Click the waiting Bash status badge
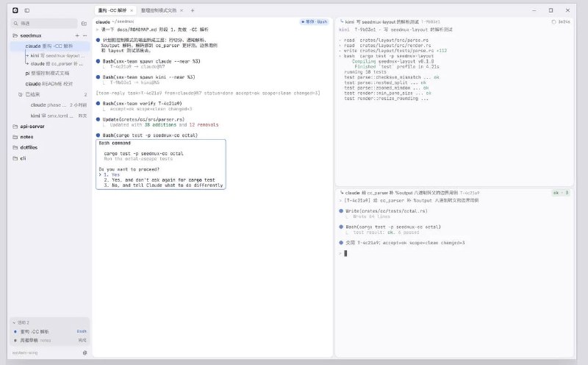 click(315, 22)
